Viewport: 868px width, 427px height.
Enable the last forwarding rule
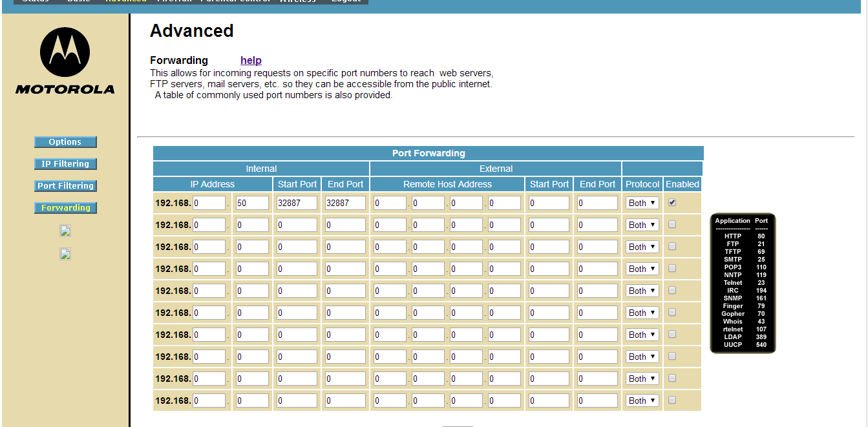pyautogui.click(x=671, y=400)
